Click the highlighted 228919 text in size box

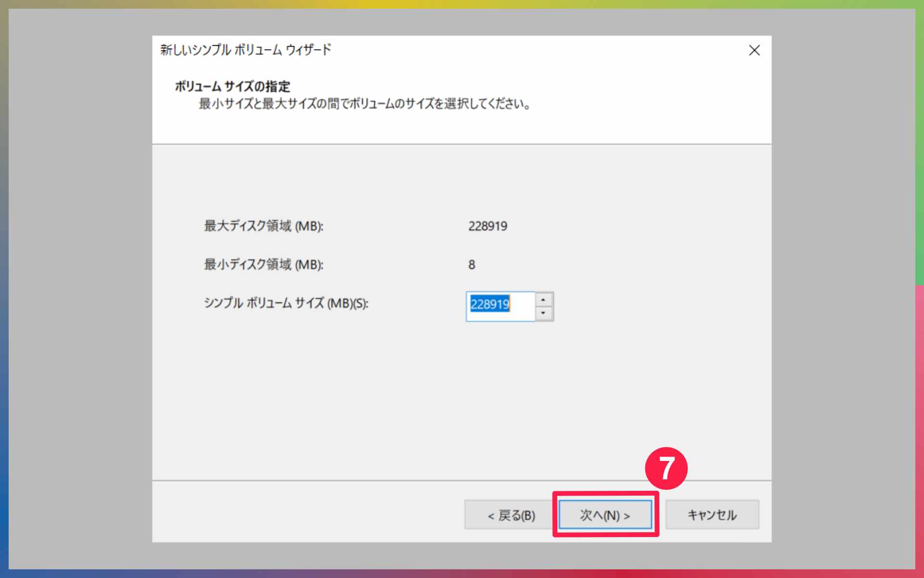pos(490,304)
